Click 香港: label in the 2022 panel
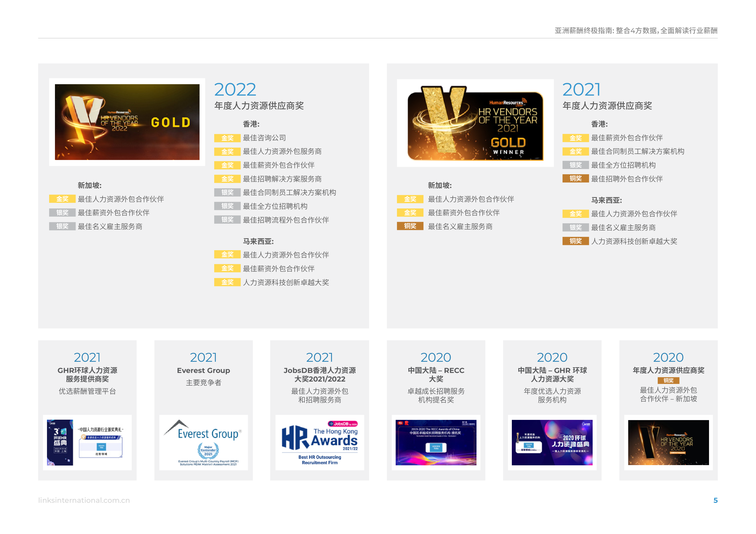Viewport: 756px width, 534px height. tap(251, 124)
